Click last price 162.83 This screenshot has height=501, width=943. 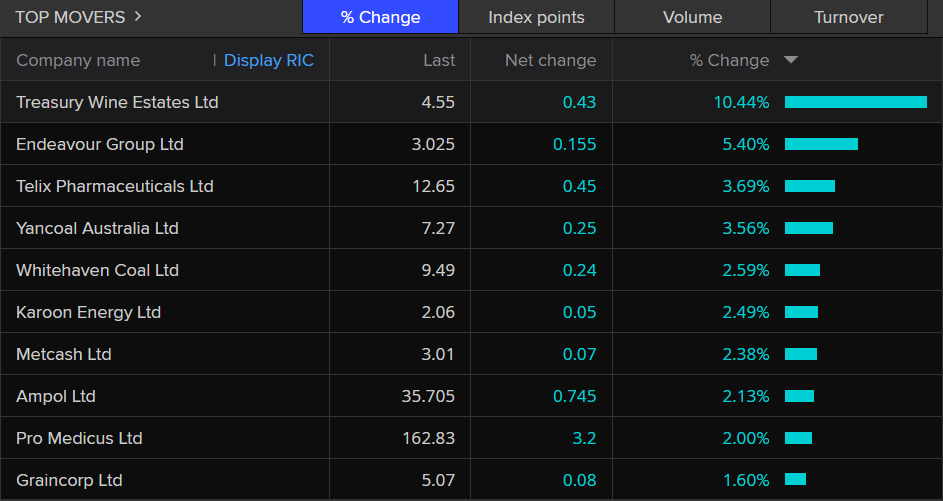click(429, 438)
